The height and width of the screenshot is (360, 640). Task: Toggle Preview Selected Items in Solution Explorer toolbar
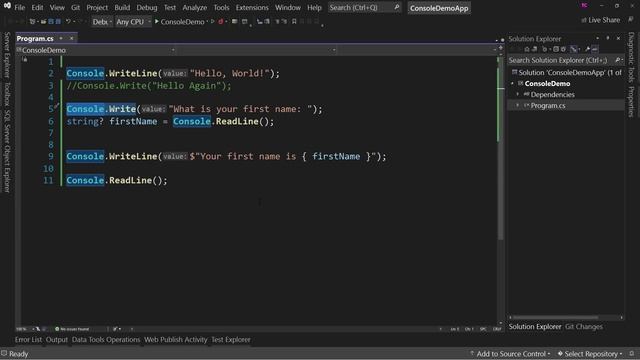pos(595,49)
